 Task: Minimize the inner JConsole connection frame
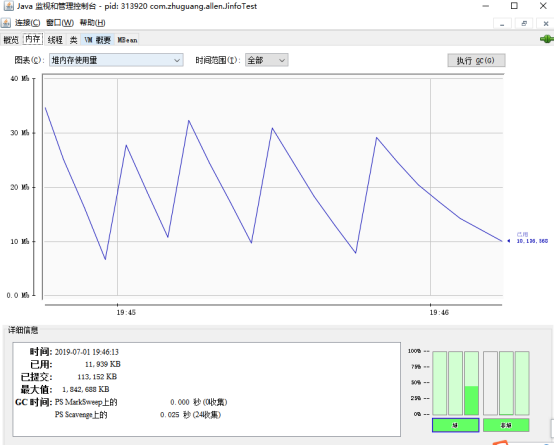pos(502,23)
